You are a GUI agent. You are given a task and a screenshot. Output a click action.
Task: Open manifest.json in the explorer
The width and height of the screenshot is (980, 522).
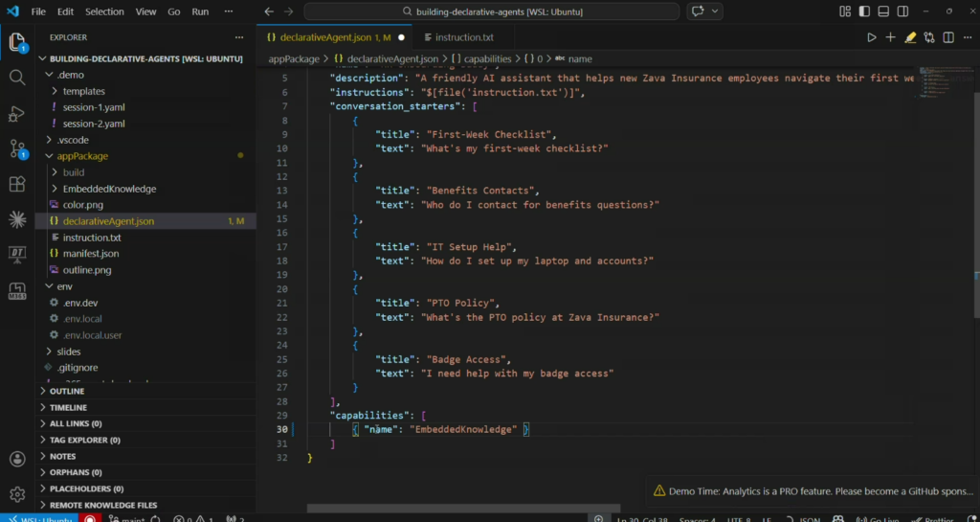pyautogui.click(x=91, y=254)
